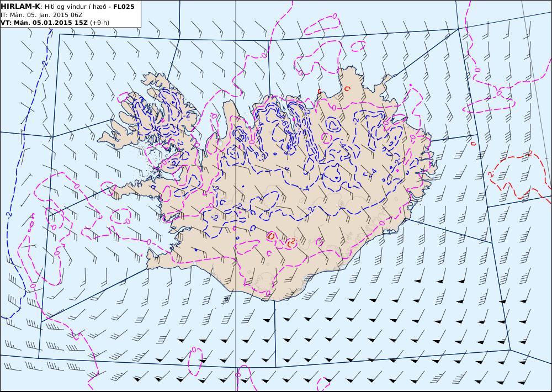Click the "VT: Mán. 05.01.2015 15Z" valid time
Image resolution: width=552 pixels, height=392 pixels.
tap(44, 23)
